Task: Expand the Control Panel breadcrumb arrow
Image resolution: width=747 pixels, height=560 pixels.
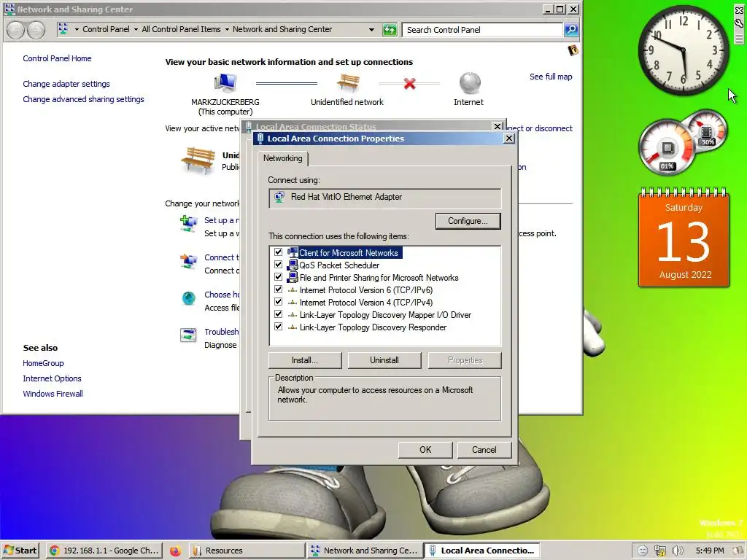Action: tap(136, 29)
